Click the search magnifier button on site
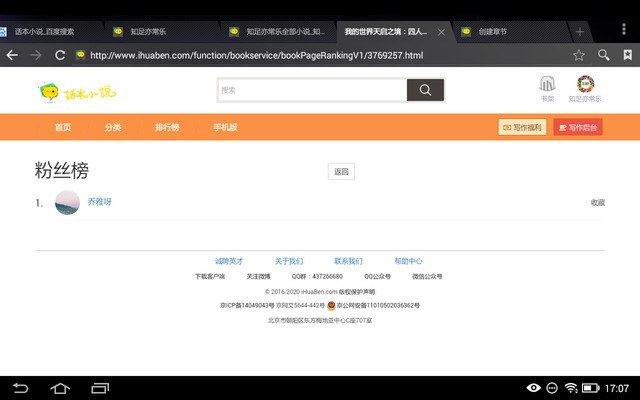This screenshot has width=640, height=400. [425, 90]
